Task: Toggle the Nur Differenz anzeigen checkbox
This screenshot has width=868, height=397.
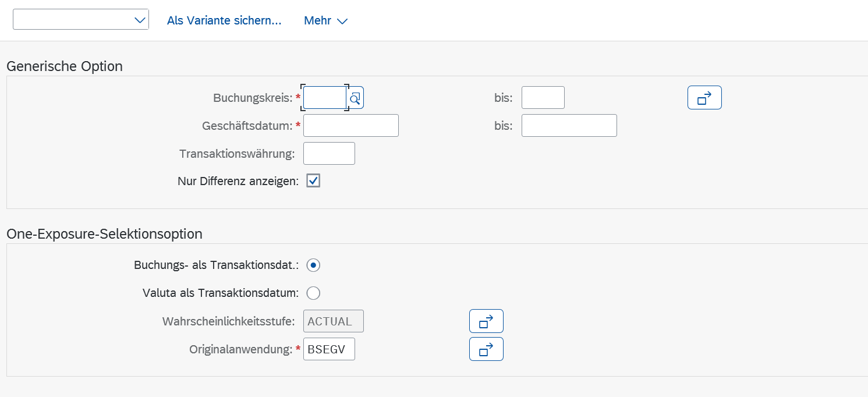Action: pyautogui.click(x=313, y=181)
